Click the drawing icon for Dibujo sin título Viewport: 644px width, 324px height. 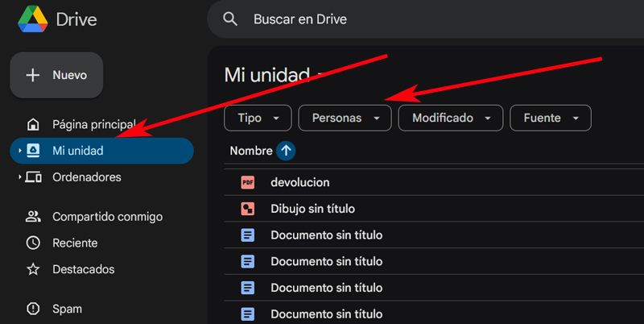pos(248,209)
